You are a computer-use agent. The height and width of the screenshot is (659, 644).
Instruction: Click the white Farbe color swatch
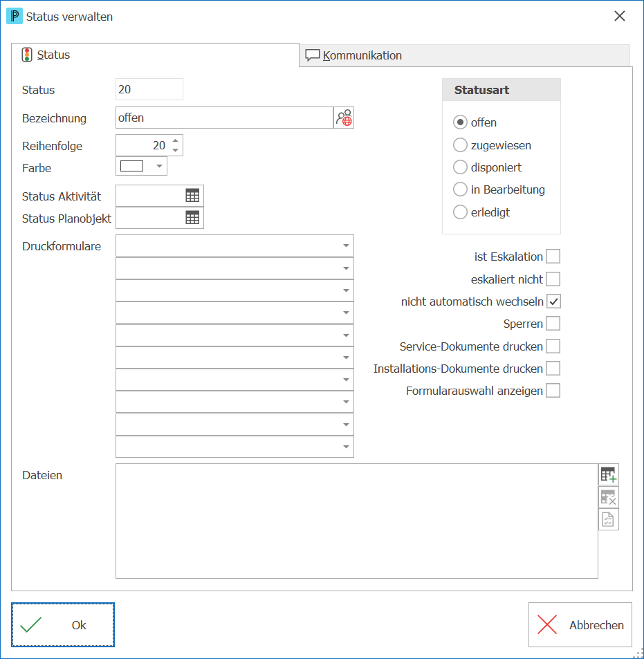[131, 166]
